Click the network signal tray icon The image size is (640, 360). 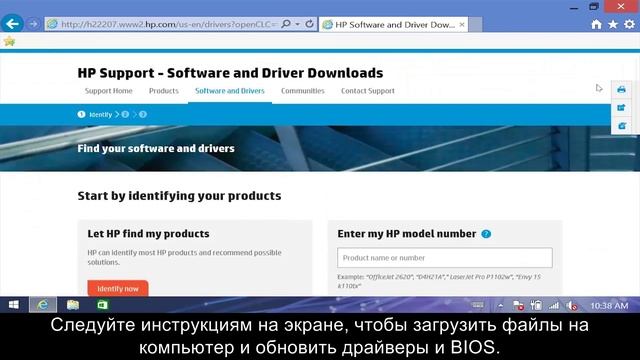tap(554, 305)
